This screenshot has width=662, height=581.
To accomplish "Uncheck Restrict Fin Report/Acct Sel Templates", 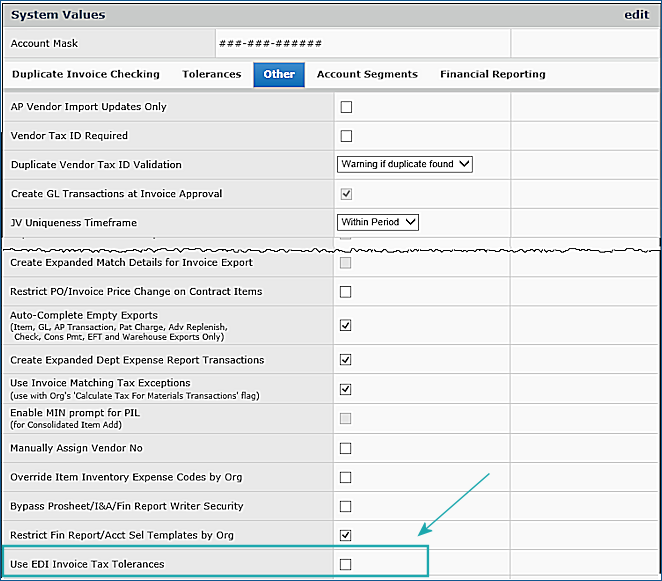I will pyautogui.click(x=346, y=535).
